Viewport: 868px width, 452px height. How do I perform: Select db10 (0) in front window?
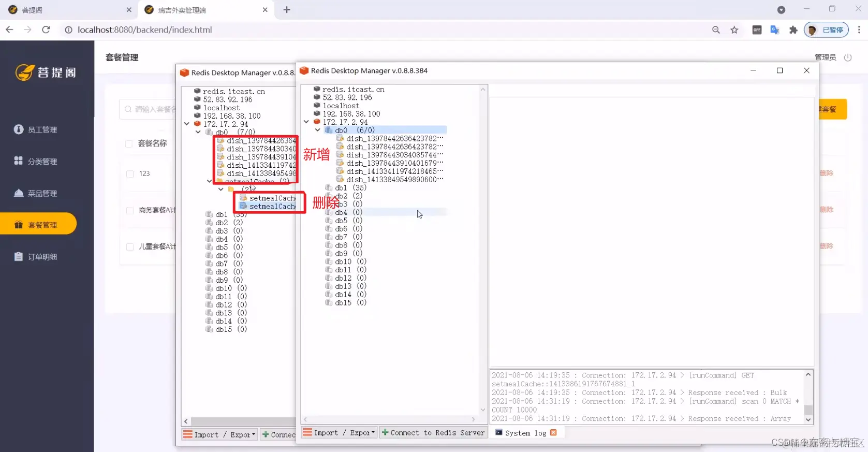pyautogui.click(x=350, y=262)
